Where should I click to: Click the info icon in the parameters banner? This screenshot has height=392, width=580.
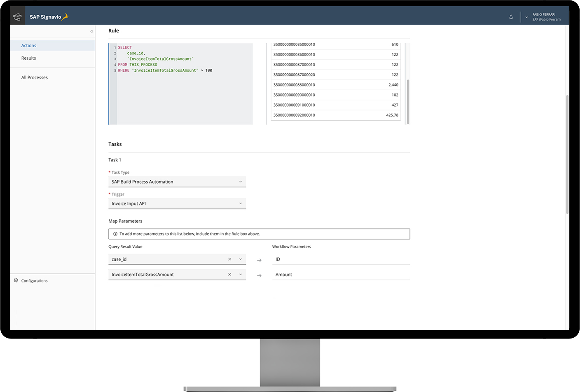coord(115,233)
